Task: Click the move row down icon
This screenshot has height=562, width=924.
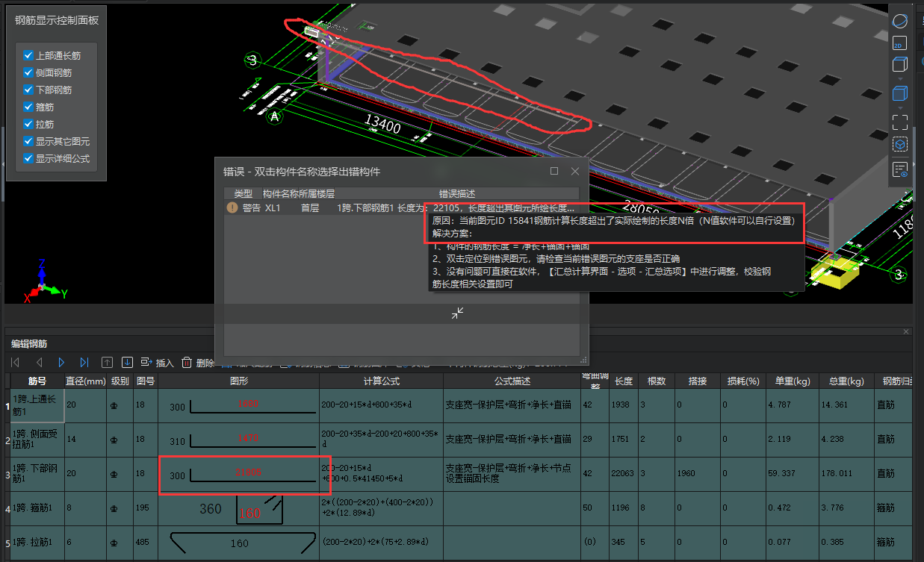Action: click(x=127, y=363)
